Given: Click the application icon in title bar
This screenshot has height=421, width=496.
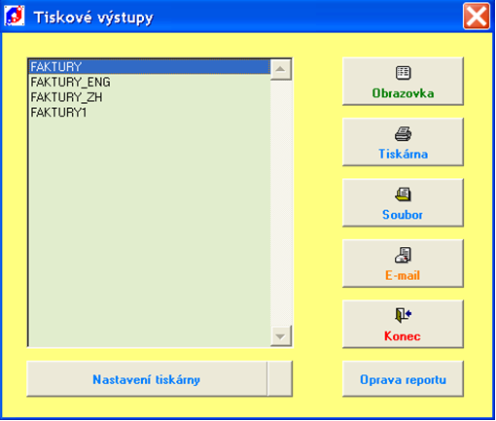Looking at the screenshot, I should coord(14,16).
